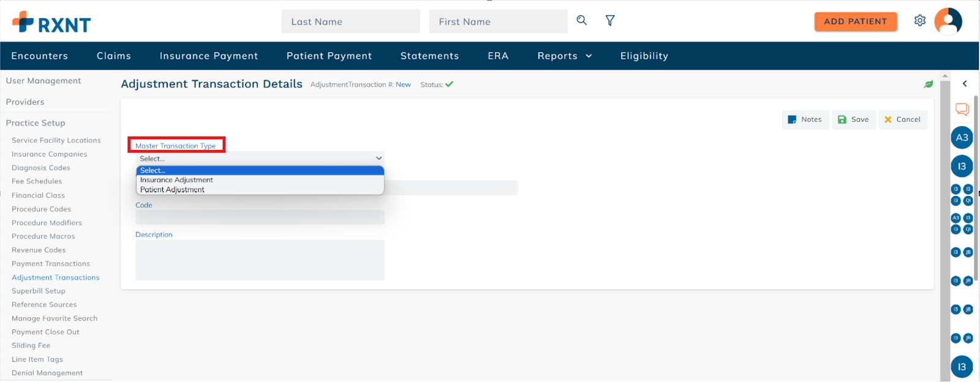Open the chat bubble icon in right panel
The width and height of the screenshot is (980, 382).
(962, 110)
